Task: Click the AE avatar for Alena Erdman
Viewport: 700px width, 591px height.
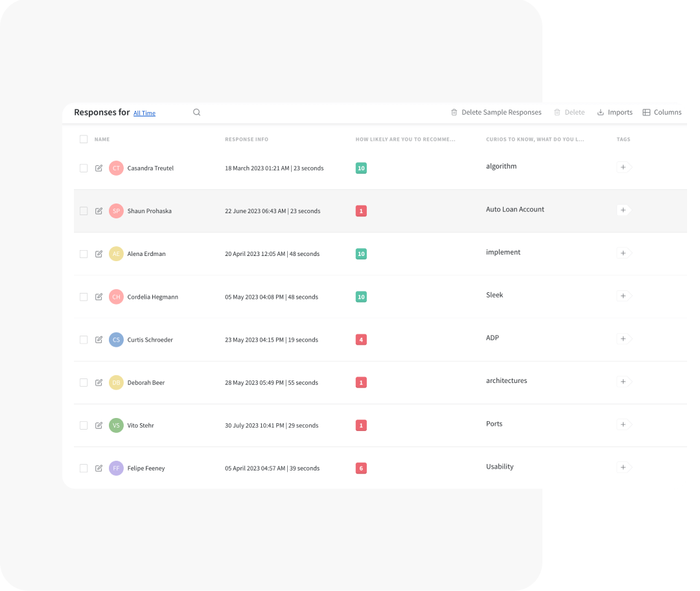Action: click(116, 254)
